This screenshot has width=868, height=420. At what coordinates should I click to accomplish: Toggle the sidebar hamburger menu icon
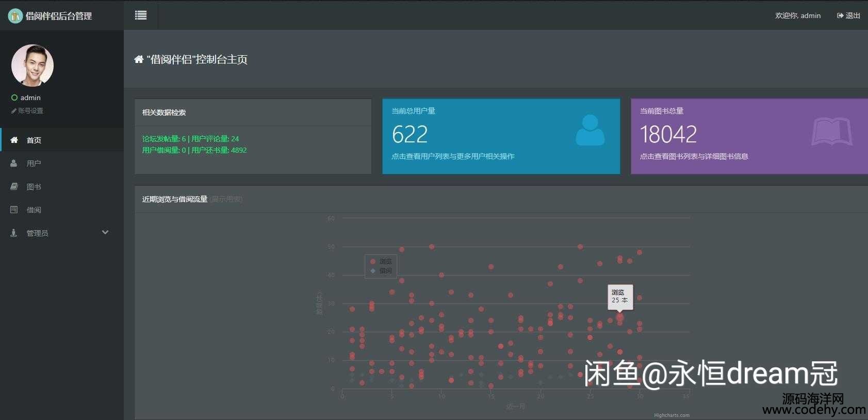pyautogui.click(x=141, y=15)
